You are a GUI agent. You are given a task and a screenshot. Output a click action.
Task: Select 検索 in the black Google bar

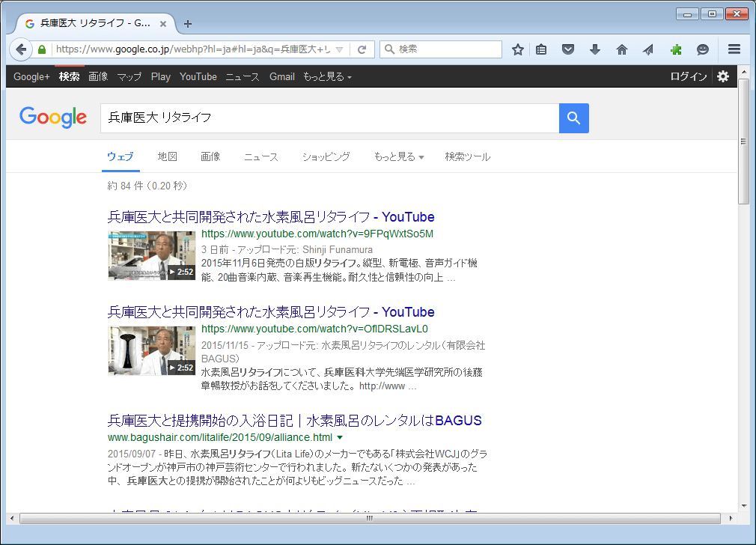click(x=70, y=76)
